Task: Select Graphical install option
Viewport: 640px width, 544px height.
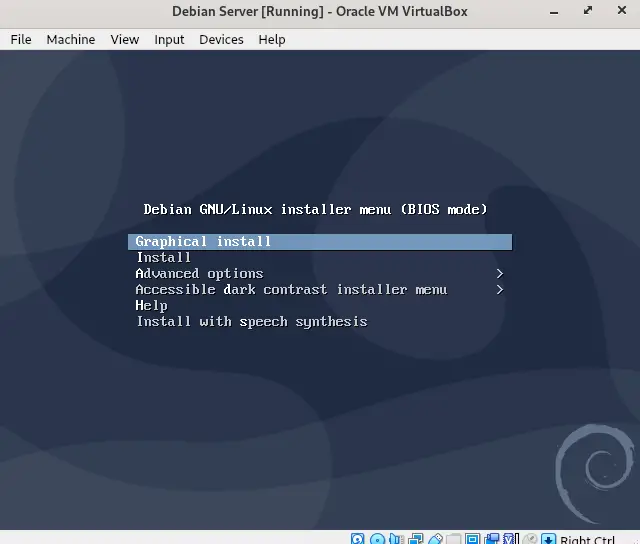Action: tap(320, 242)
